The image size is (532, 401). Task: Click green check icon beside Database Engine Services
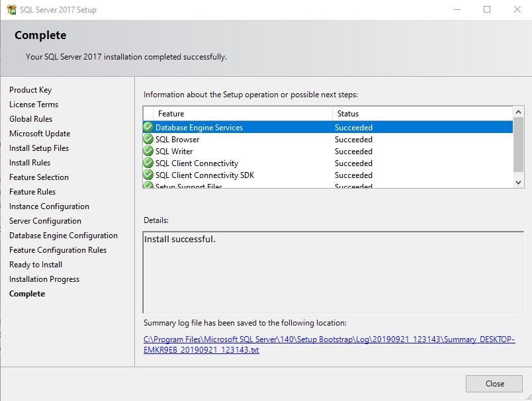click(x=148, y=128)
